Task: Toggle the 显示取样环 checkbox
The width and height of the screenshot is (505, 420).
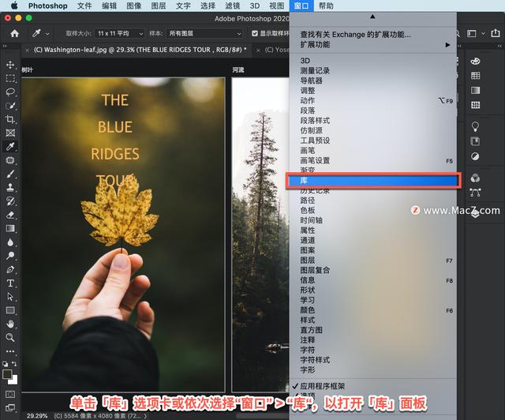Action: [255, 34]
